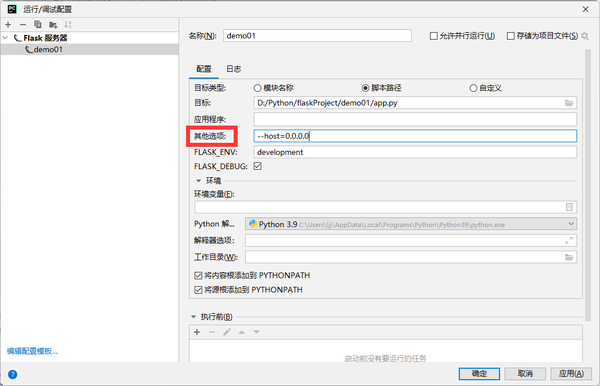This screenshot has width=600, height=386.
Task: Save configuration to folder icon in toolbar
Action: coord(53,25)
